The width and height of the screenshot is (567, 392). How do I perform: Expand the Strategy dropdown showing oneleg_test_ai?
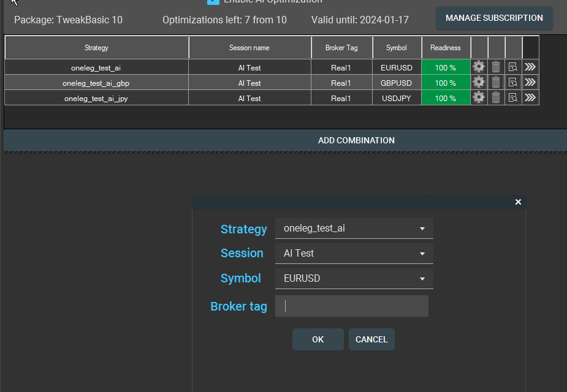[x=354, y=228]
